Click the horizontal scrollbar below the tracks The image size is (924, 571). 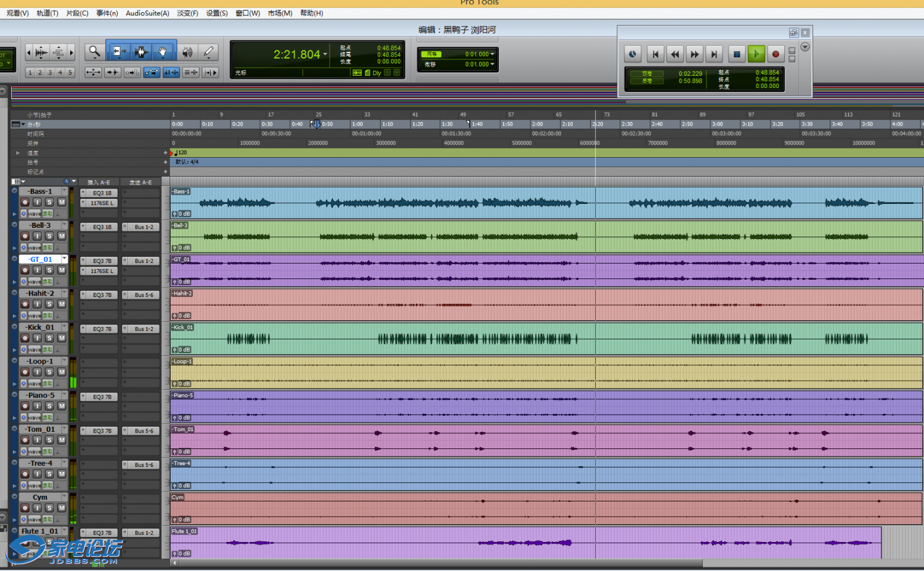(437, 563)
